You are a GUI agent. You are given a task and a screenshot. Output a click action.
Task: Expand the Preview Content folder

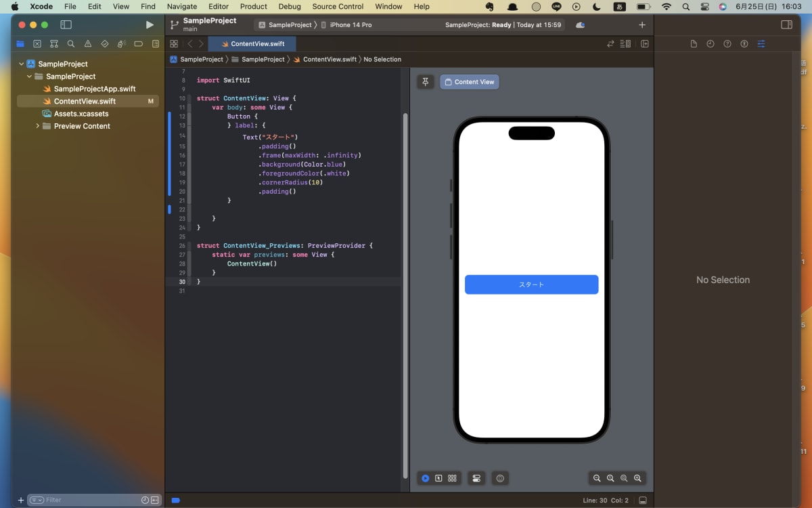[37, 126]
